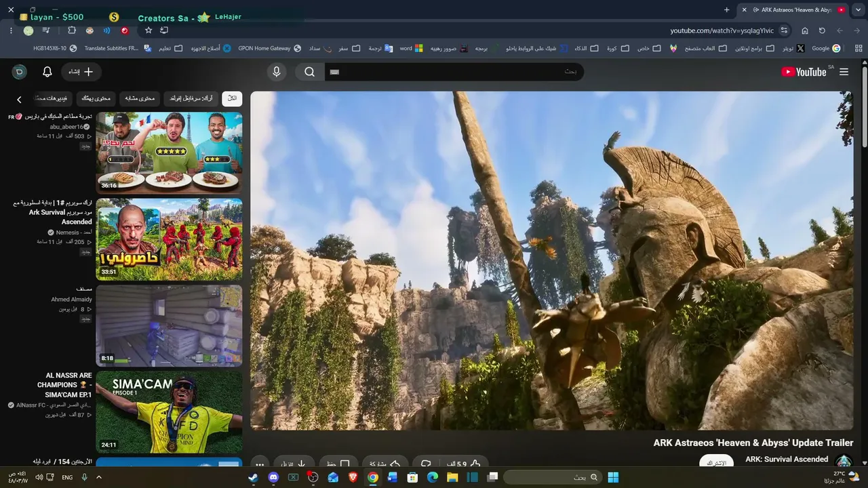Open a new browser tab
The width and height of the screenshot is (868, 488).
(x=727, y=9)
